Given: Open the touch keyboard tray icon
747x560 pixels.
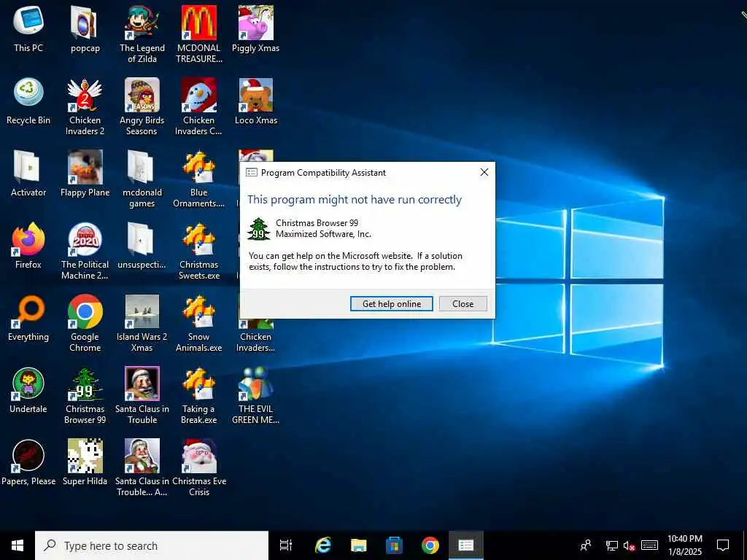Looking at the screenshot, I should tap(649, 545).
